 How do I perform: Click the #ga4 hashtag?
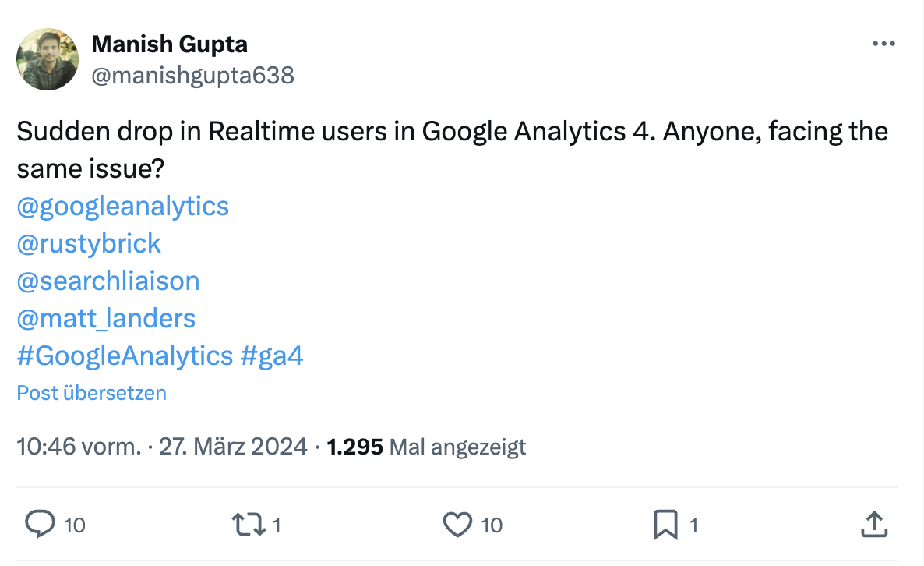tap(273, 356)
